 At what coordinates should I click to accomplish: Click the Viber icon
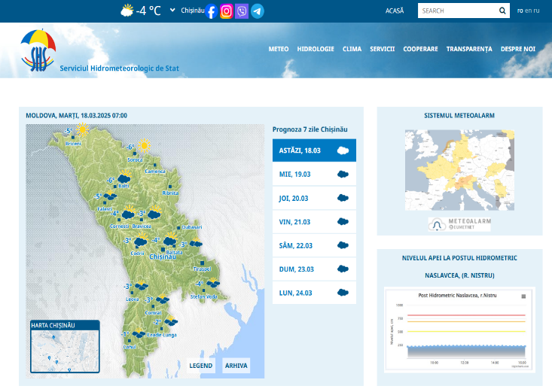tap(242, 11)
